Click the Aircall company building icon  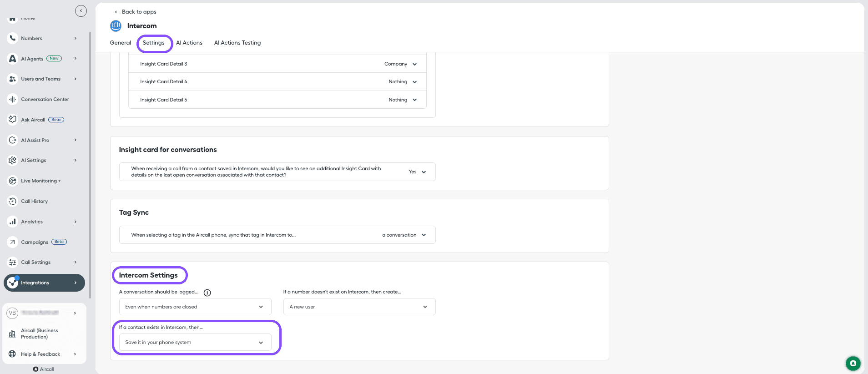pos(12,334)
